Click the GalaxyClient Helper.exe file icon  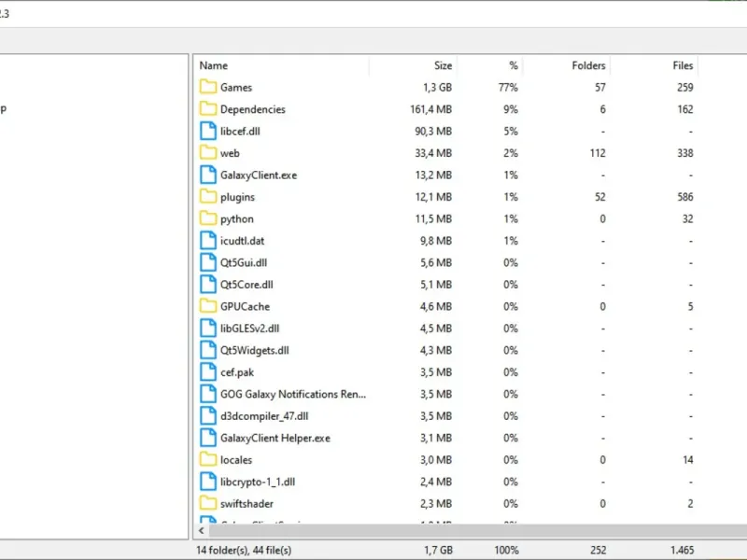(207, 438)
